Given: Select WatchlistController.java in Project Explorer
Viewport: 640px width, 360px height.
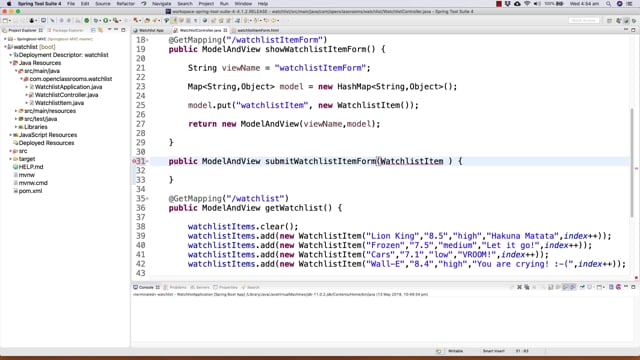Looking at the screenshot, I should pyautogui.click(x=66, y=95).
